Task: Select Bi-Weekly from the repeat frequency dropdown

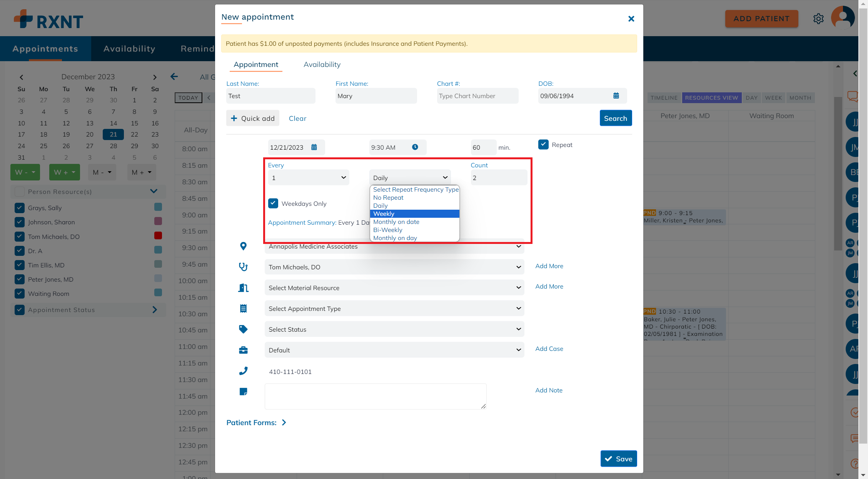Action: pos(387,230)
